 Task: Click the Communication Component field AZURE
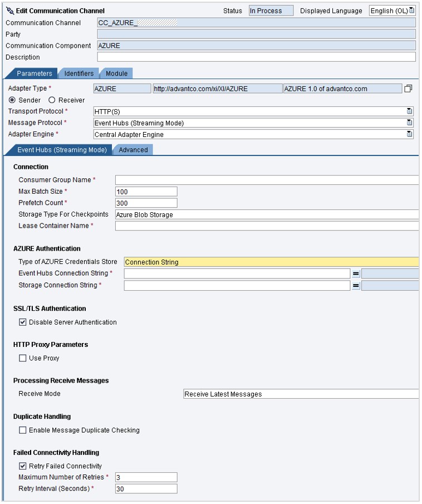(256, 46)
